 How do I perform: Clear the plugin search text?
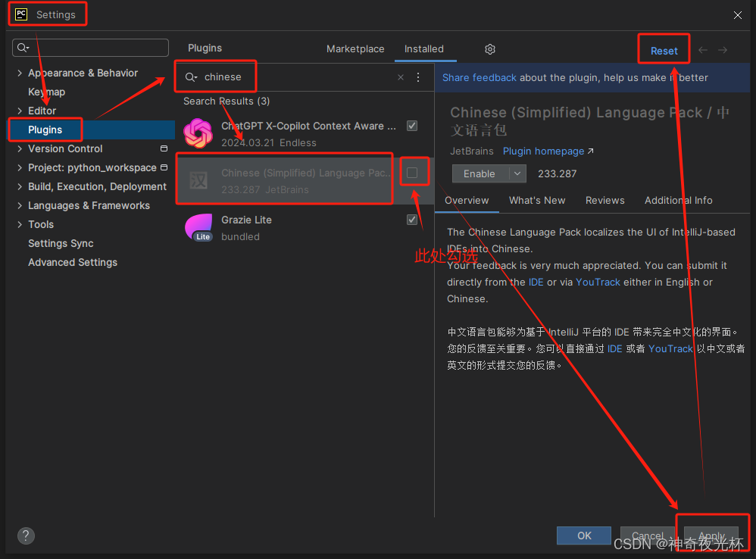pyautogui.click(x=400, y=77)
